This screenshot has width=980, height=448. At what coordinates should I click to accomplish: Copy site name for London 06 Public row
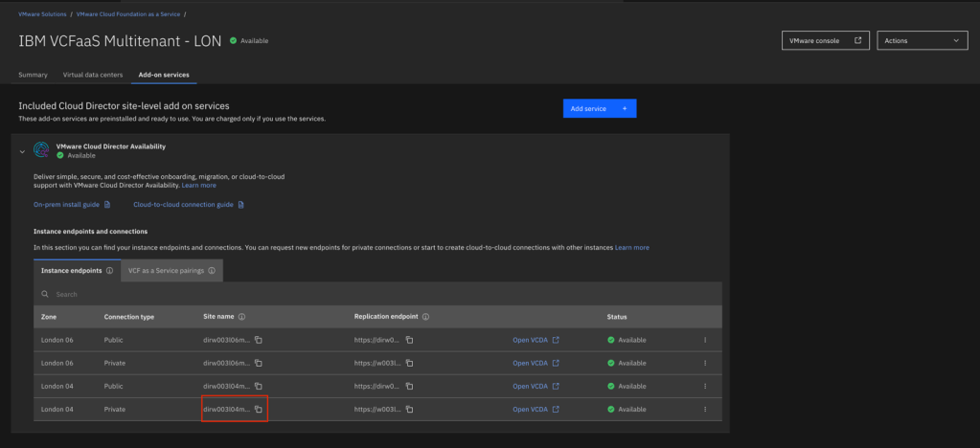[259, 340]
